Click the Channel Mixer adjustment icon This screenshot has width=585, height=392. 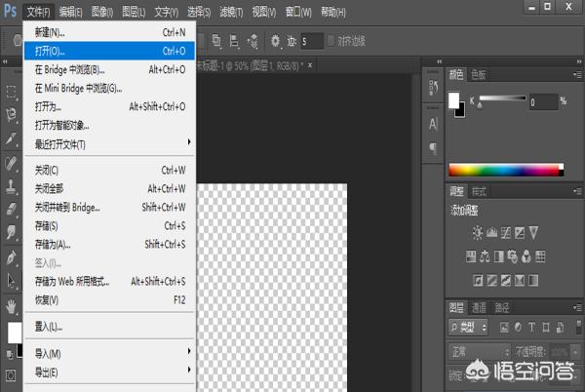pyautogui.click(x=526, y=256)
